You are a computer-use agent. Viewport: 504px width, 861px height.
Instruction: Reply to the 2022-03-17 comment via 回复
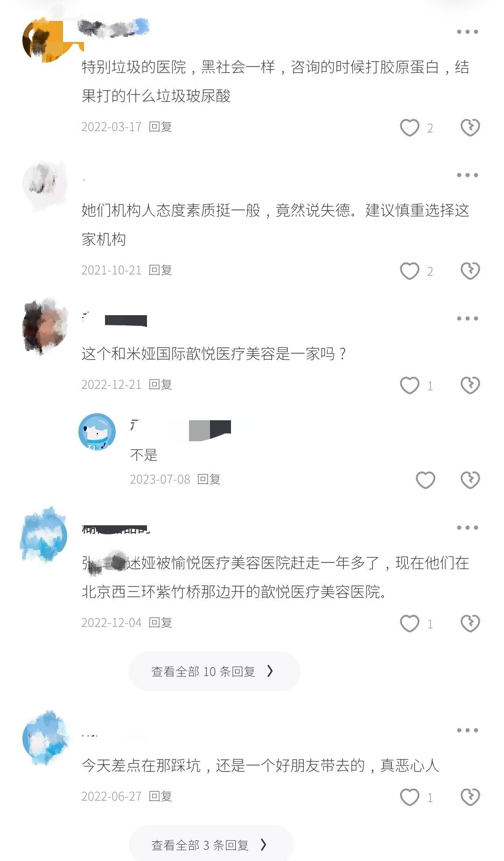coord(161,127)
